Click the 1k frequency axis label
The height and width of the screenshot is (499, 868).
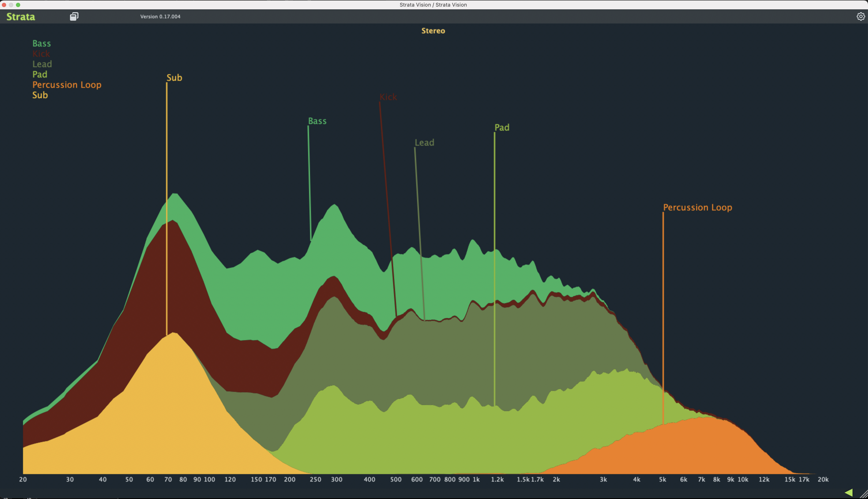[476, 480]
